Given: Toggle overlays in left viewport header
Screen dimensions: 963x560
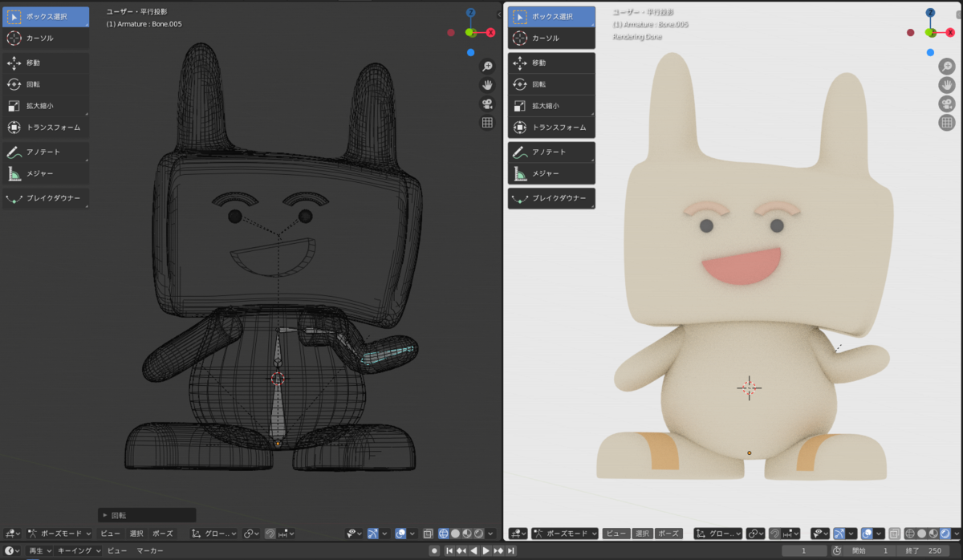Looking at the screenshot, I should tap(400, 534).
